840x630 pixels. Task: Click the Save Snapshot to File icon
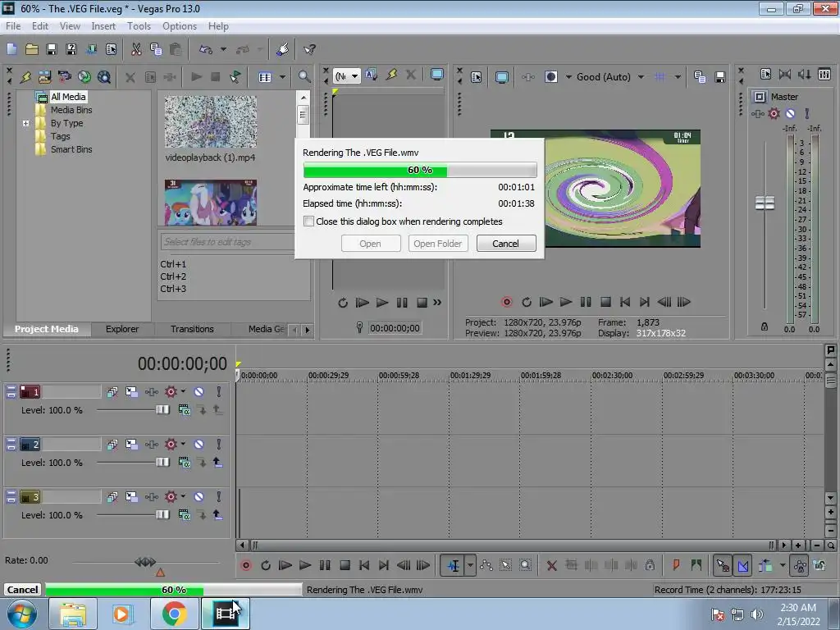click(x=719, y=77)
